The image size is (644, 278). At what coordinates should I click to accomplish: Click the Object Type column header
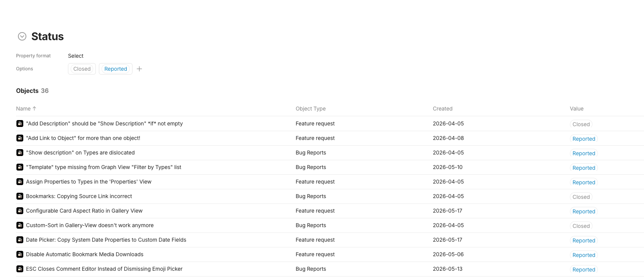tap(311, 109)
